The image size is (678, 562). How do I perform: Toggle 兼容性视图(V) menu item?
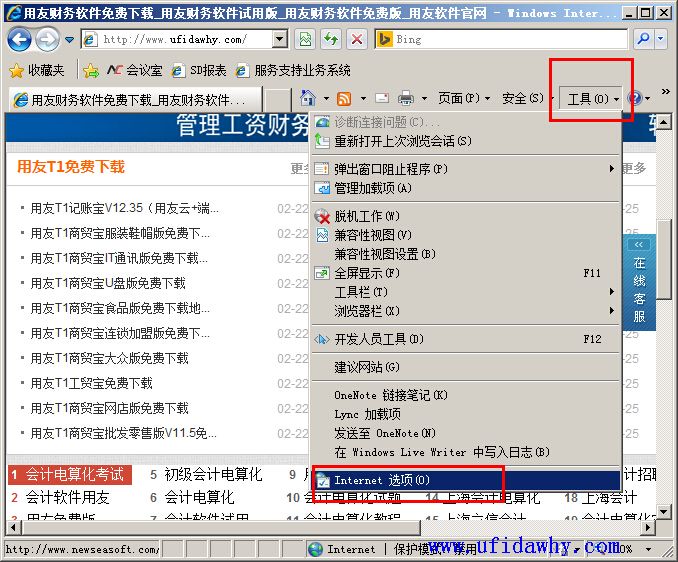(465, 235)
